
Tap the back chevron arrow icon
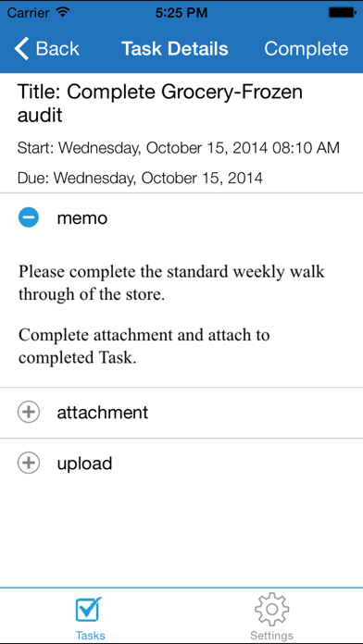(22, 48)
